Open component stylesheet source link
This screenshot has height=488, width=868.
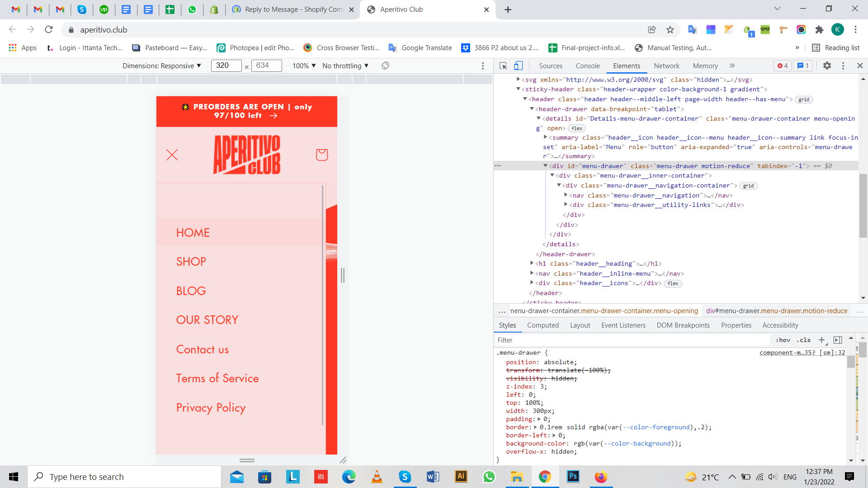pyautogui.click(x=802, y=353)
